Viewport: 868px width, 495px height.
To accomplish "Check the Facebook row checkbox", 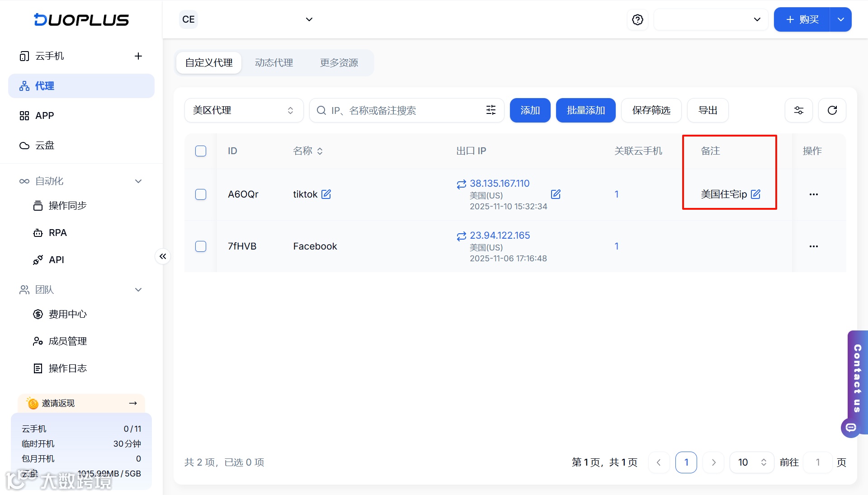I will click(x=201, y=246).
